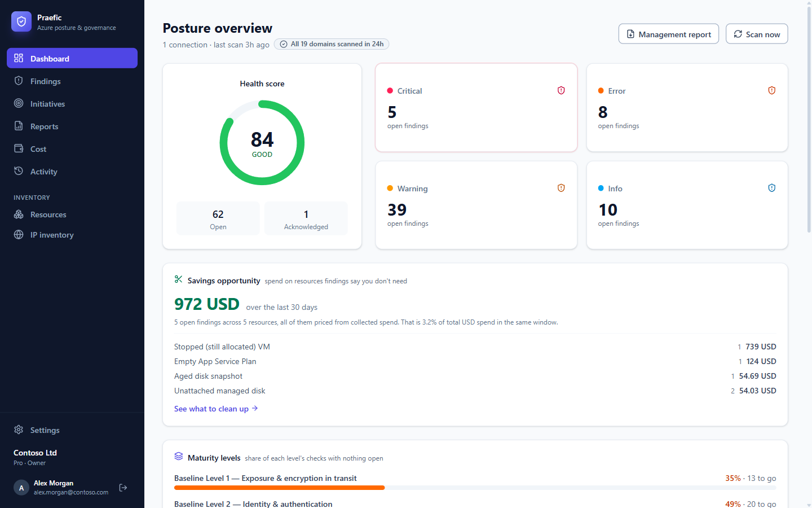Open the Cost page
Image resolution: width=812 pixels, height=508 pixels.
(x=72, y=148)
